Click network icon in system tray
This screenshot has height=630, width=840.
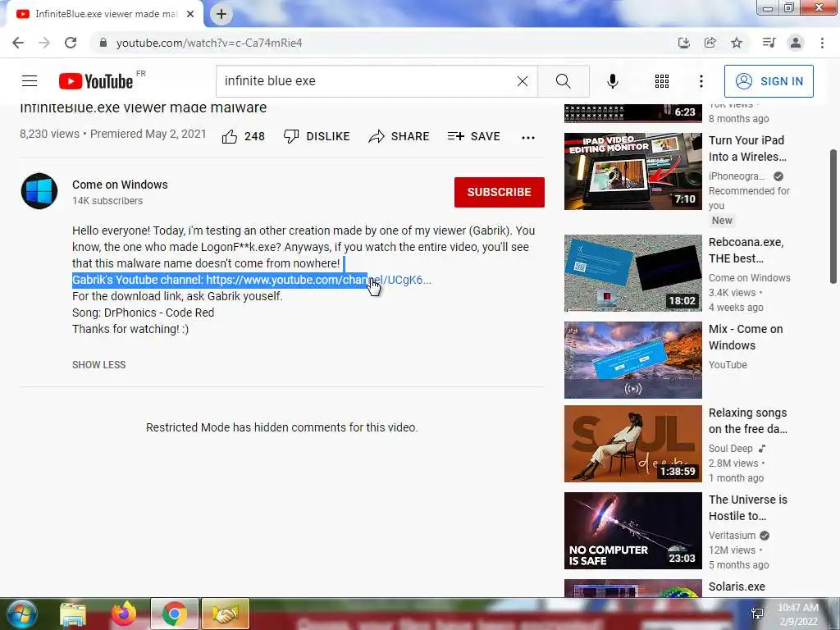[757, 614]
